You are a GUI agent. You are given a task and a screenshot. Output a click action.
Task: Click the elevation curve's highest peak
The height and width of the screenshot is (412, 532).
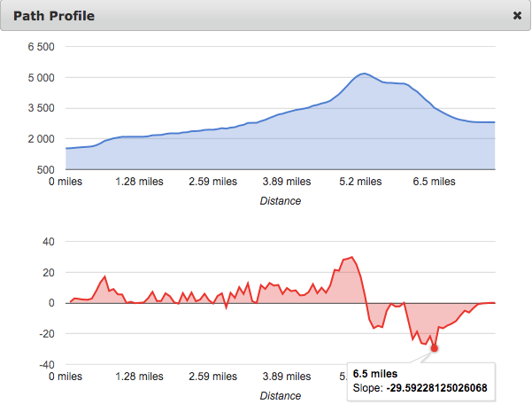click(x=363, y=74)
